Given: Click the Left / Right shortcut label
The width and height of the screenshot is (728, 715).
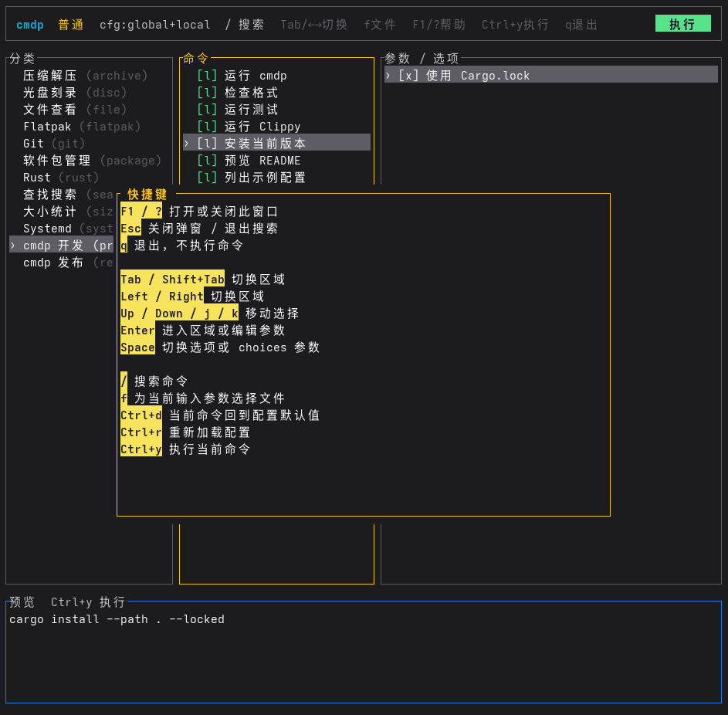Looking at the screenshot, I should [162, 297].
